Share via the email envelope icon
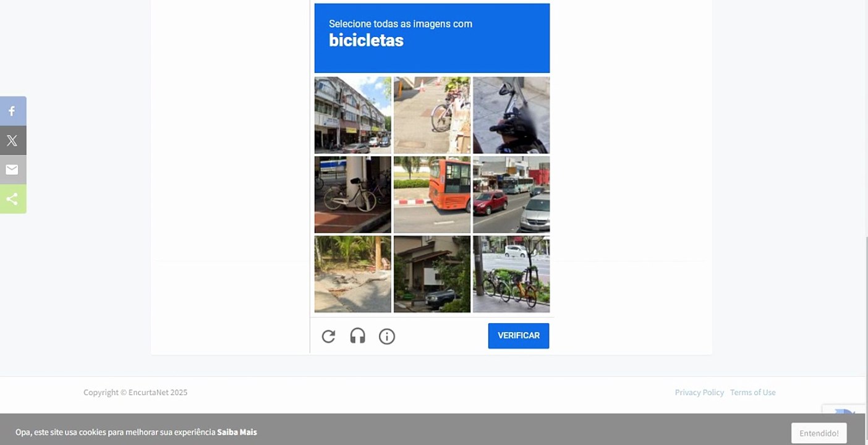The width and height of the screenshot is (868, 445). [x=12, y=169]
